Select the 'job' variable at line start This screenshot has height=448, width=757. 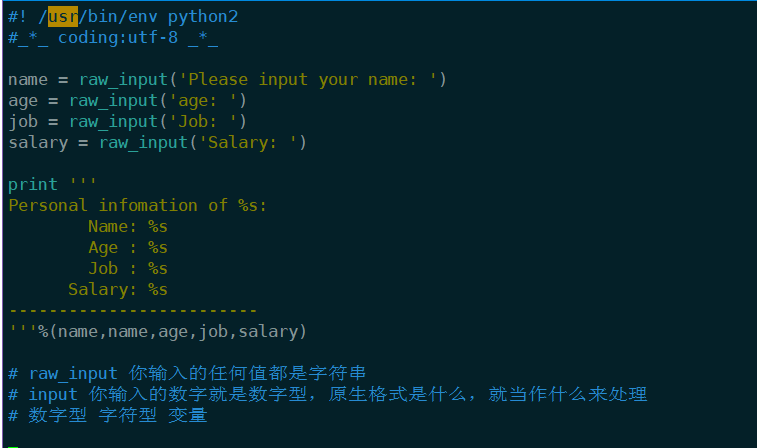pyautogui.click(x=23, y=121)
